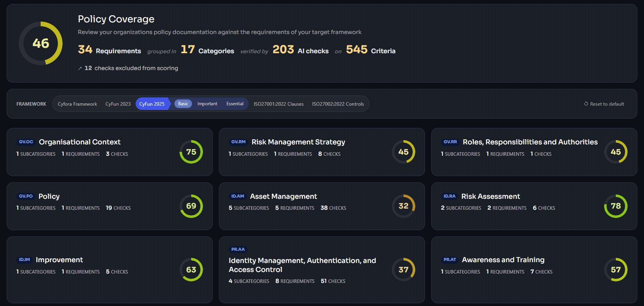Image resolution: width=644 pixels, height=306 pixels.
Task: Open the Improvement score 63 ring
Action: 191,270
